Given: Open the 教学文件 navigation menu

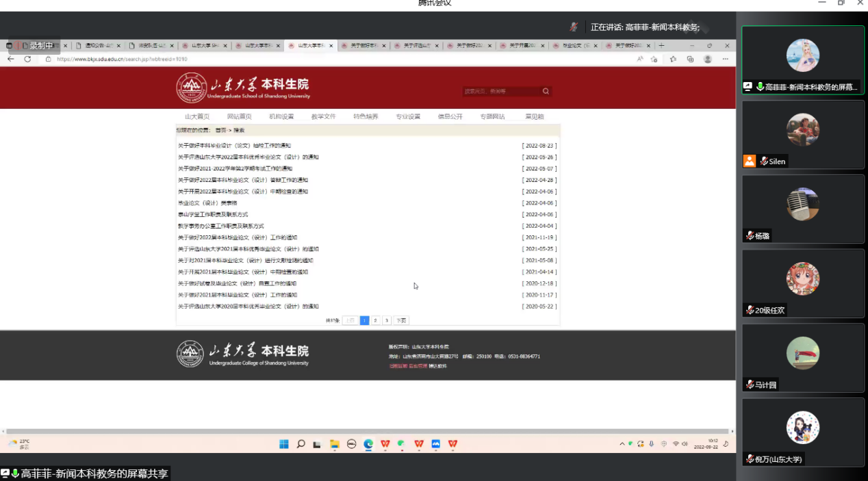Looking at the screenshot, I should point(323,116).
